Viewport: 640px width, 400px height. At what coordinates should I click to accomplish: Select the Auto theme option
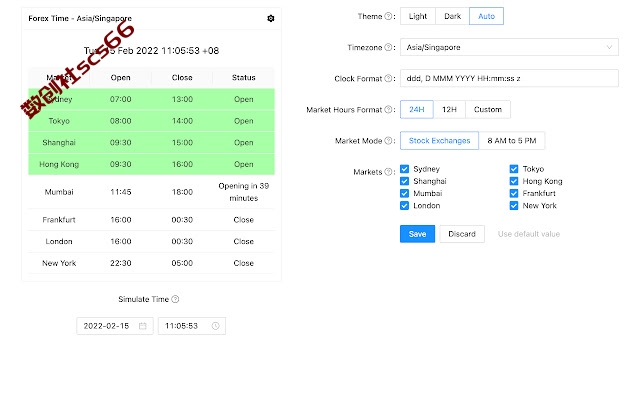click(x=486, y=16)
